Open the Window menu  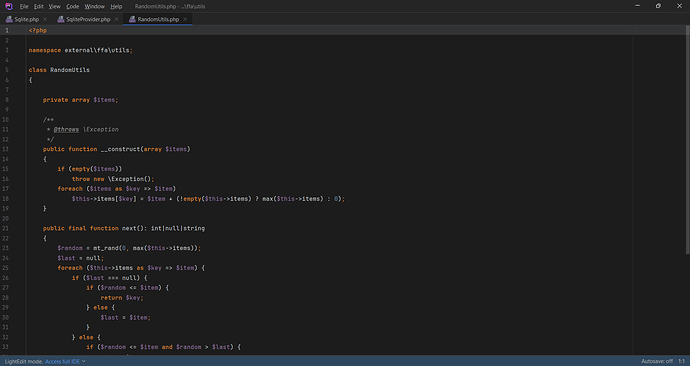[95, 6]
